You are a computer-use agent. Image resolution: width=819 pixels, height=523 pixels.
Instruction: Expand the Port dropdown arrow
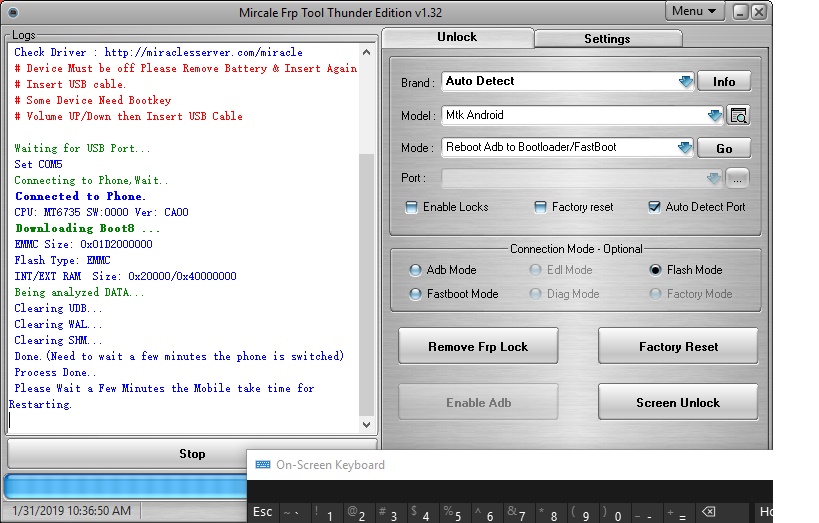point(713,179)
